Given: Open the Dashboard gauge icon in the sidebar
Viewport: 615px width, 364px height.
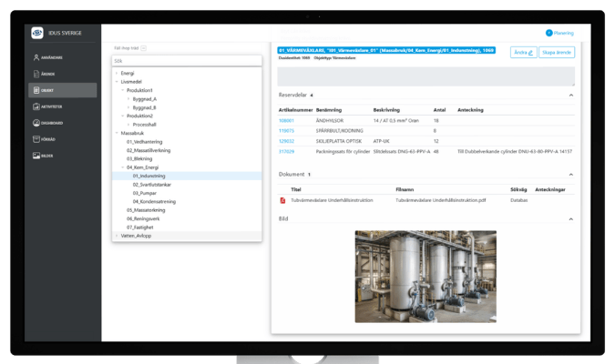Looking at the screenshot, I should click(x=36, y=123).
